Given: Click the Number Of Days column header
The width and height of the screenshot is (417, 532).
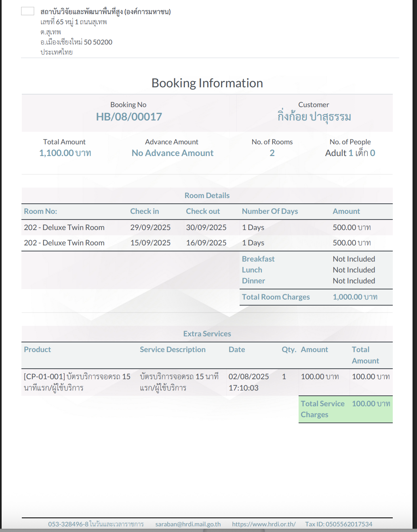Looking at the screenshot, I should pyautogui.click(x=270, y=211).
